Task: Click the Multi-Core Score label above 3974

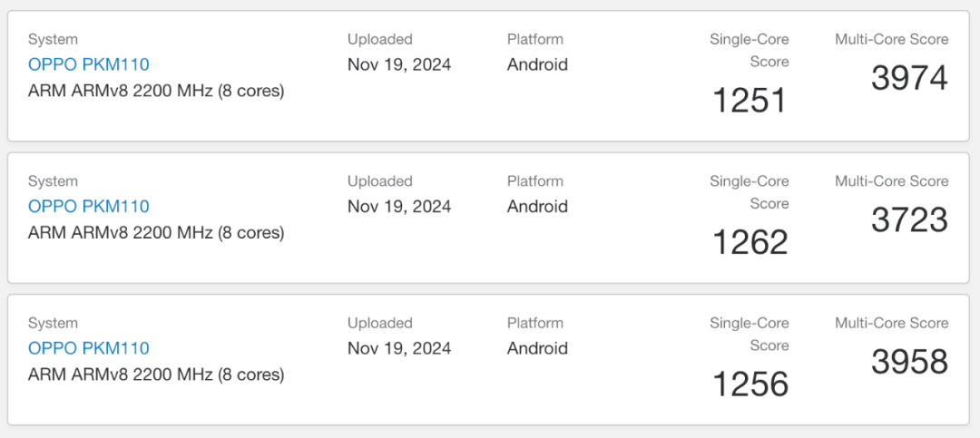Action: [x=891, y=39]
